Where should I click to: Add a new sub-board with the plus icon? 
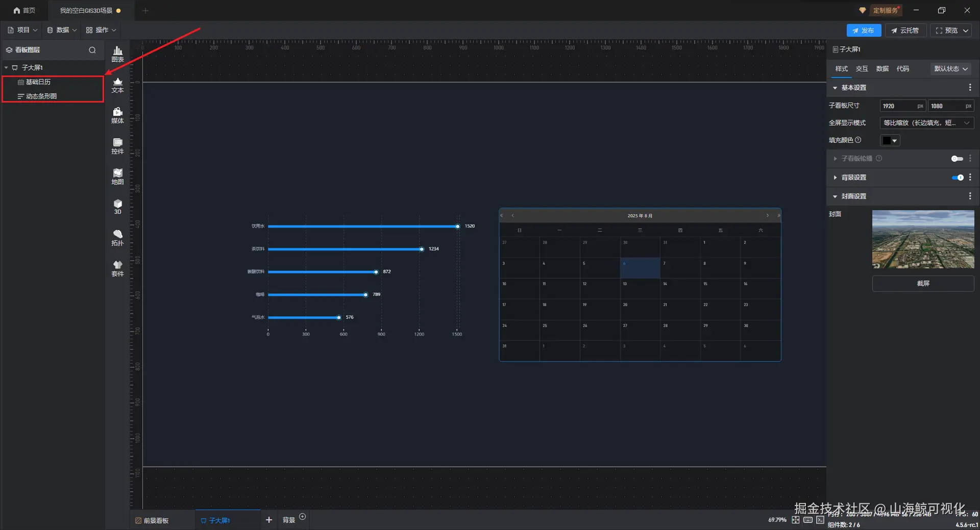[x=269, y=520]
